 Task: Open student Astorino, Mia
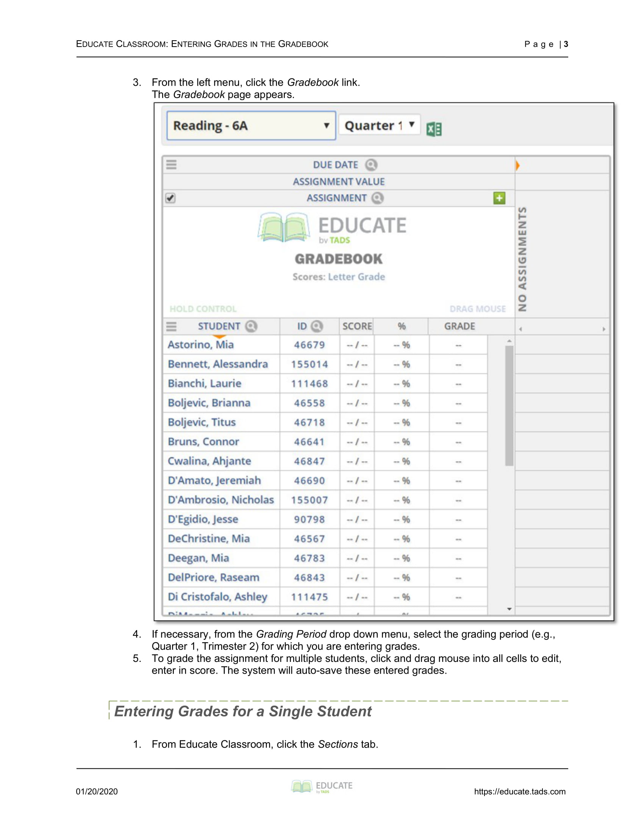(x=201, y=345)
